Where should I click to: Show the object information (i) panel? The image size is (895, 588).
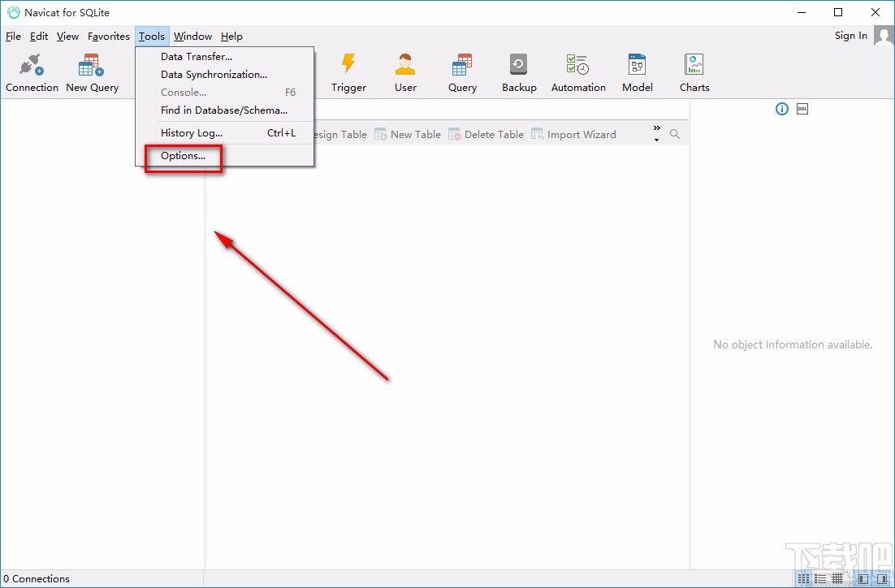tap(781, 109)
